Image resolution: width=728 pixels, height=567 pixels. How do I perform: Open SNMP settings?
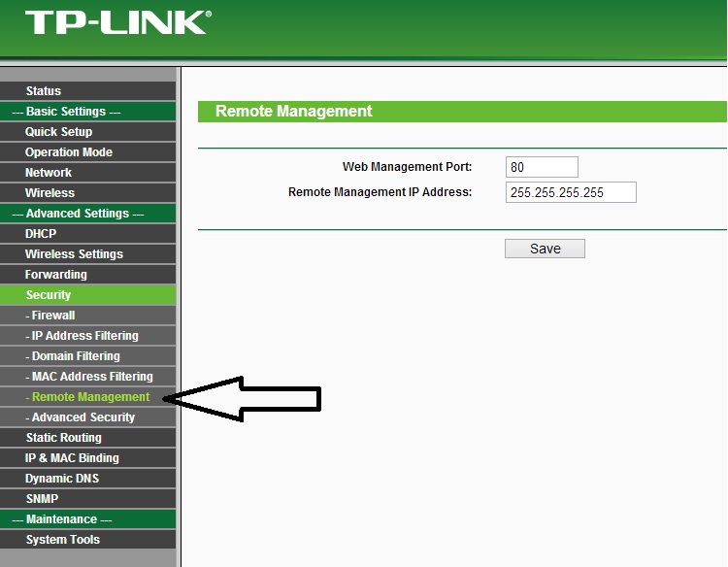87,499
